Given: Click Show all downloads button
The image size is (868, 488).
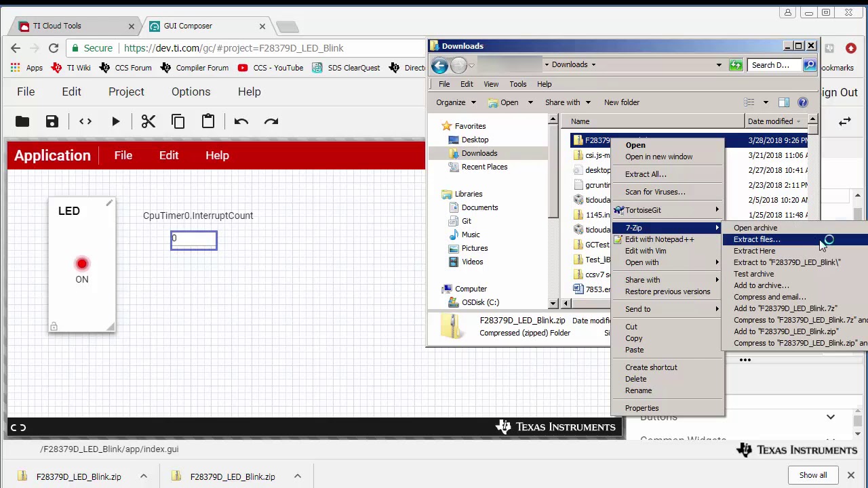Looking at the screenshot, I should tap(813, 475).
